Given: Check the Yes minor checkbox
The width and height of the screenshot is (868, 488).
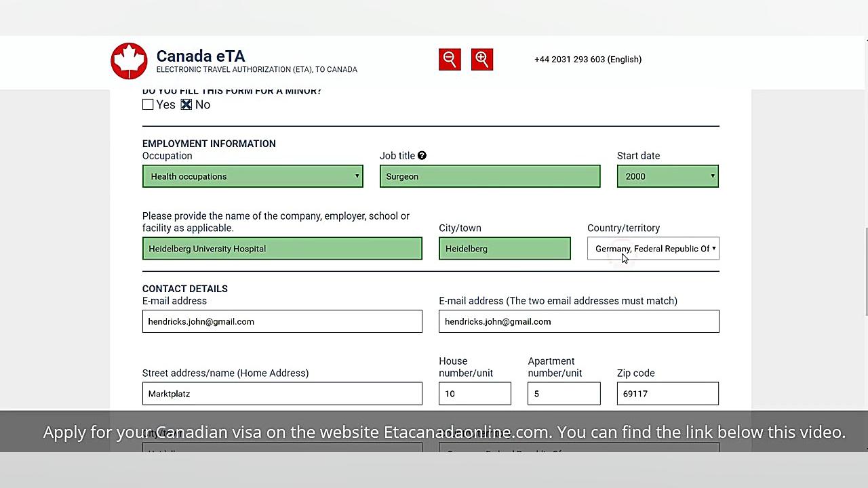Looking at the screenshot, I should (x=148, y=104).
